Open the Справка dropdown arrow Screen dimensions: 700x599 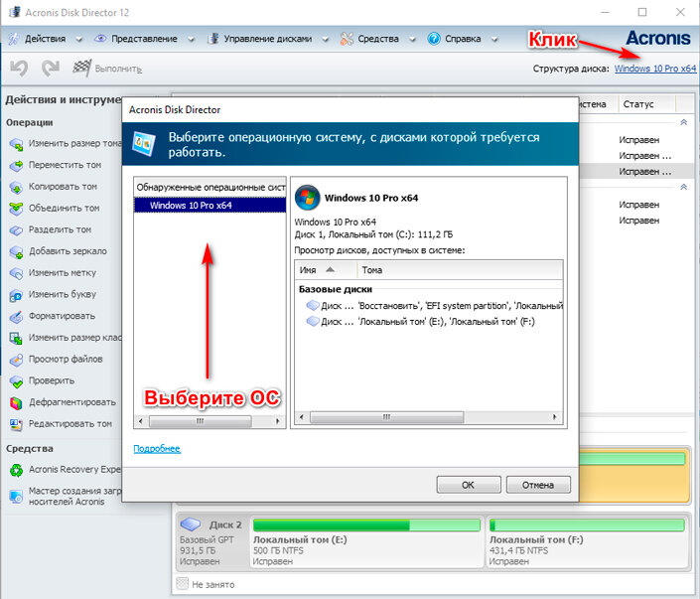494,40
